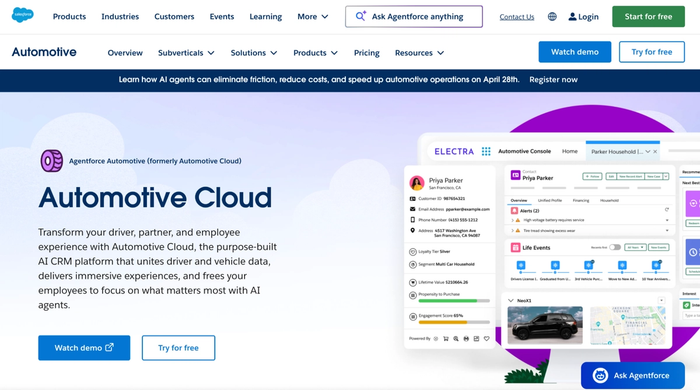Viewport: 700px width, 390px height.
Task: Click the Address location pin icon
Action: (x=412, y=231)
